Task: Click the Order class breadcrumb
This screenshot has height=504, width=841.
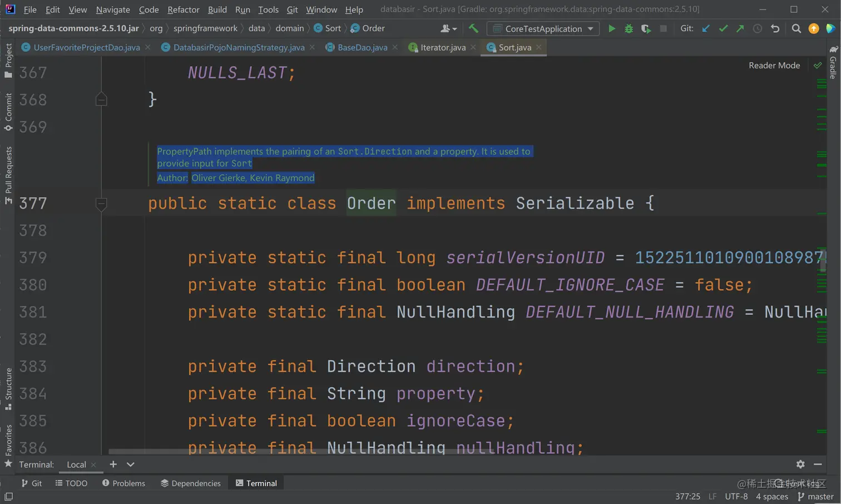Action: point(368,28)
